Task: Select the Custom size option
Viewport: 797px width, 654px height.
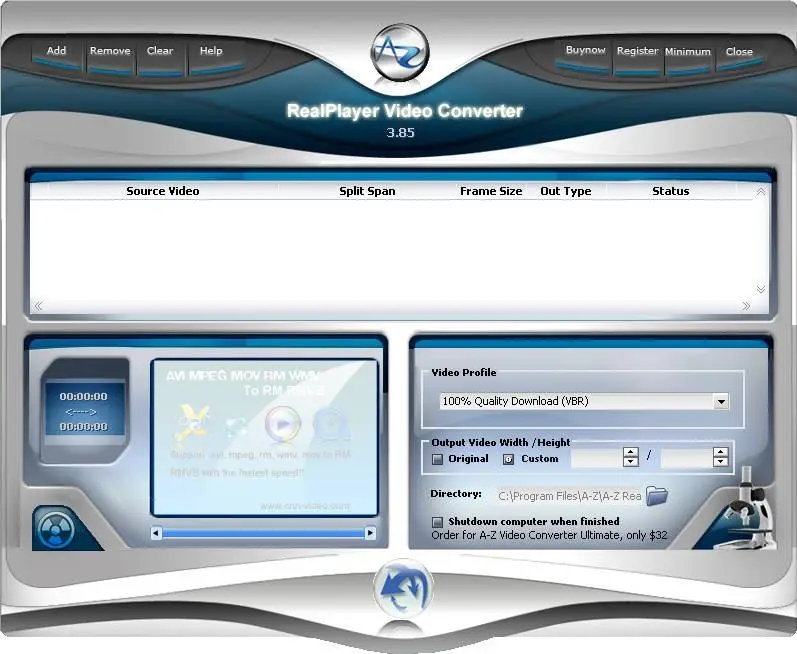Action: pyautogui.click(x=508, y=459)
